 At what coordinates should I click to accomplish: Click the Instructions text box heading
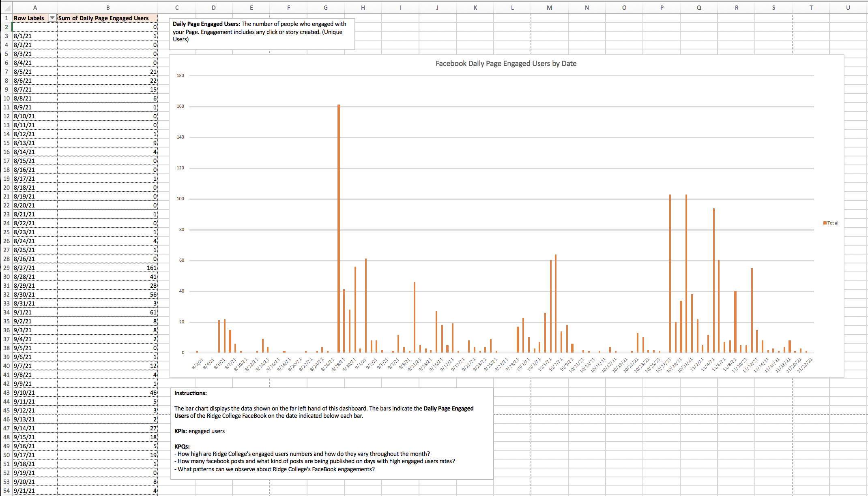point(191,393)
